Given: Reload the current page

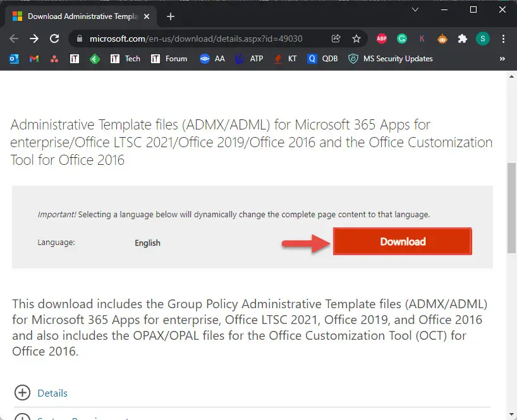Looking at the screenshot, I should pyautogui.click(x=54, y=39).
